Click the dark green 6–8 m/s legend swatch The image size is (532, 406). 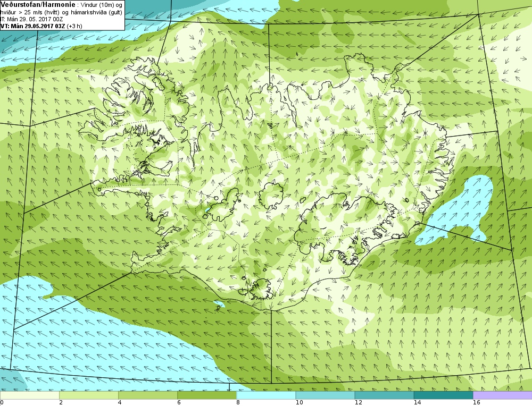(x=207, y=395)
